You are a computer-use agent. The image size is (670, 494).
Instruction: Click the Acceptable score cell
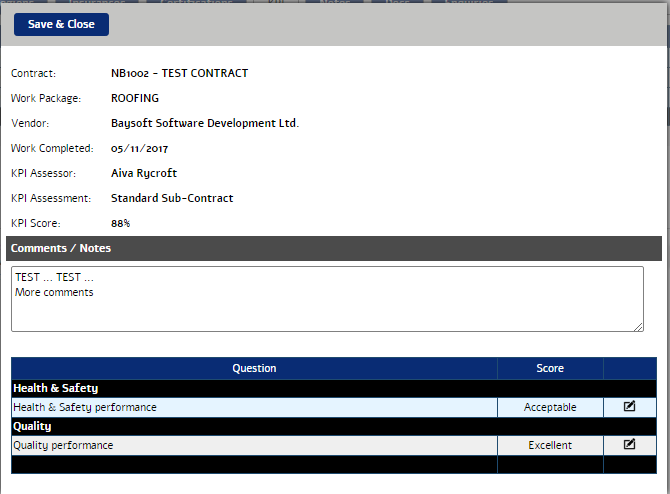[550, 407]
